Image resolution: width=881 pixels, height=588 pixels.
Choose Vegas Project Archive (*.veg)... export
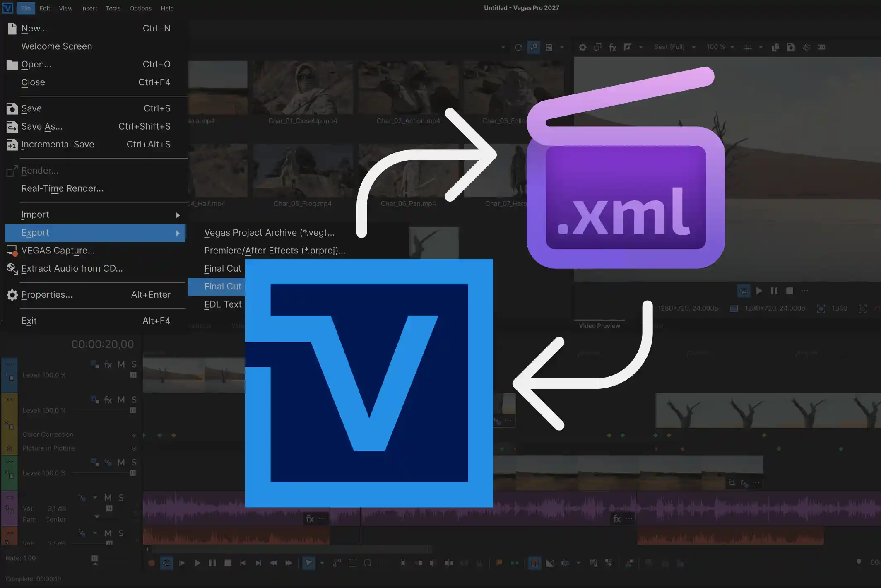click(x=269, y=233)
